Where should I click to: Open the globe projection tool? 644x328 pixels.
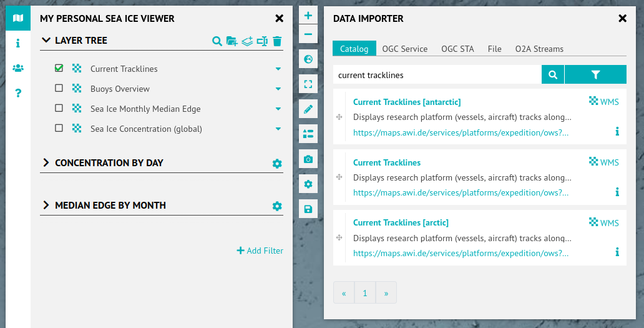point(308,59)
